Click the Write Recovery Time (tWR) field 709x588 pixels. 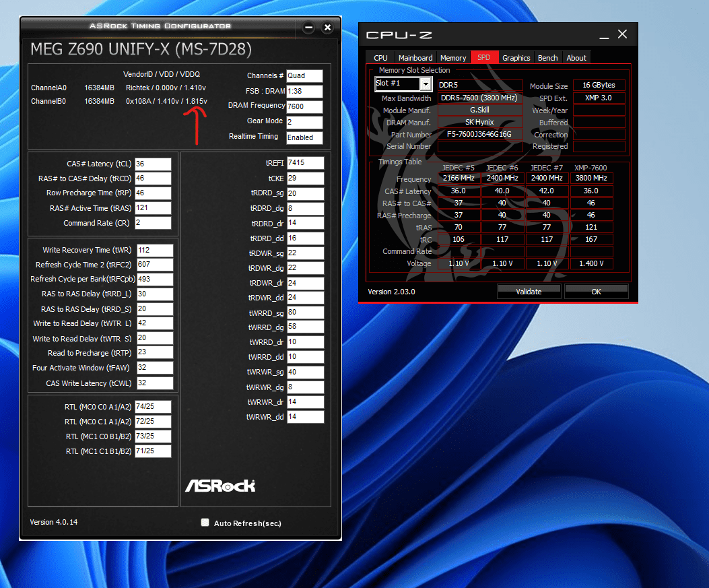point(155,250)
